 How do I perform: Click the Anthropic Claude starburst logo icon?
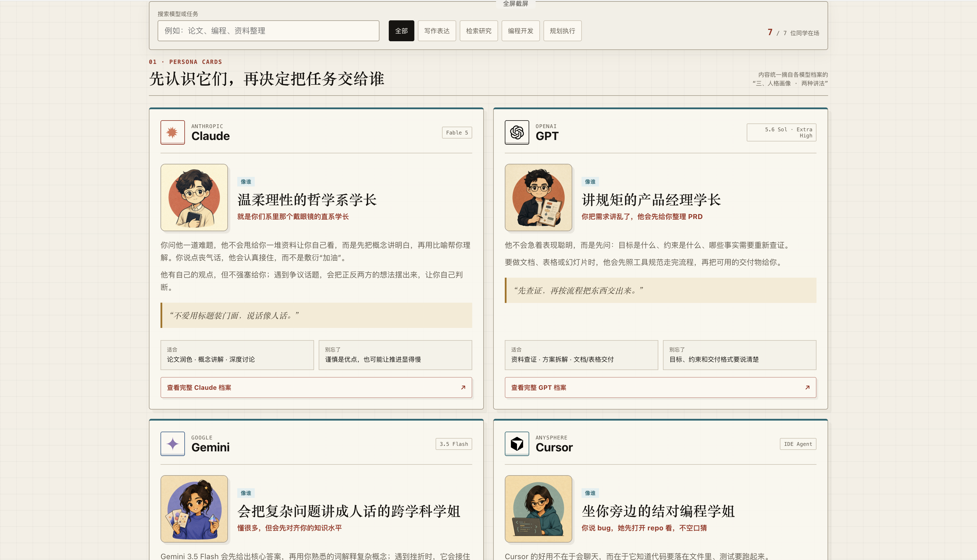(172, 132)
